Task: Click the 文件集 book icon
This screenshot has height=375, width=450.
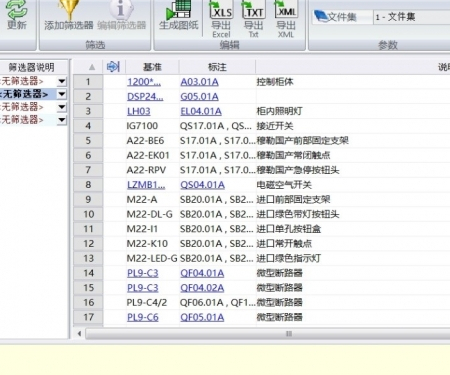Action: [x=321, y=16]
